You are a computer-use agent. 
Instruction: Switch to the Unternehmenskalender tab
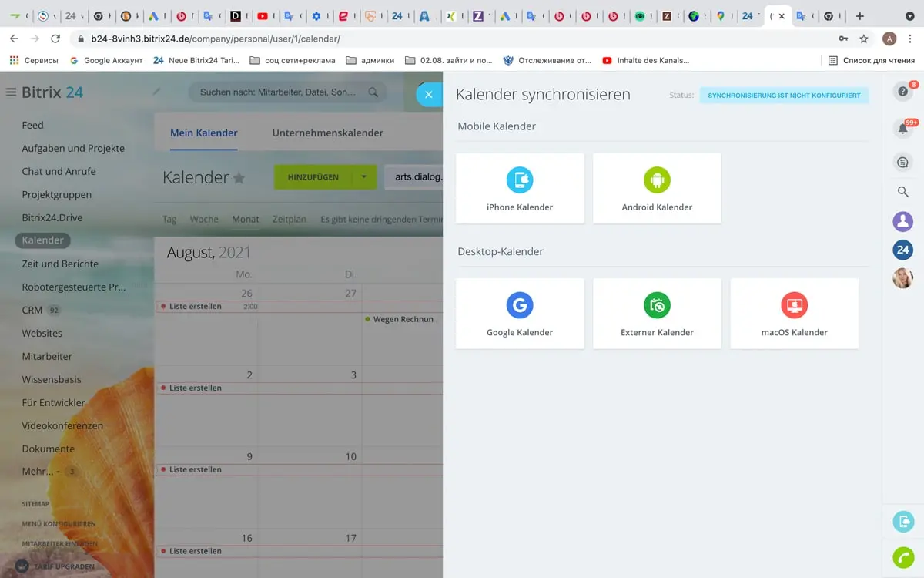pos(327,133)
